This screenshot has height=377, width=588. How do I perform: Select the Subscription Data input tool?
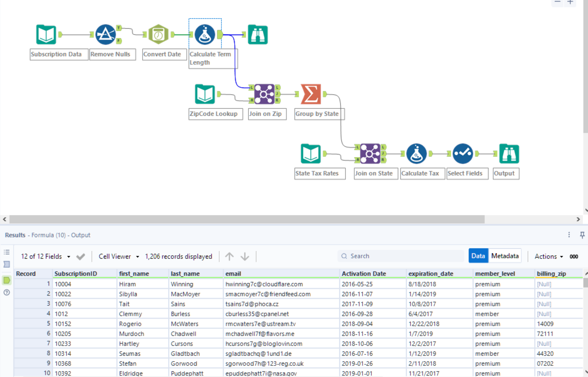coord(46,35)
